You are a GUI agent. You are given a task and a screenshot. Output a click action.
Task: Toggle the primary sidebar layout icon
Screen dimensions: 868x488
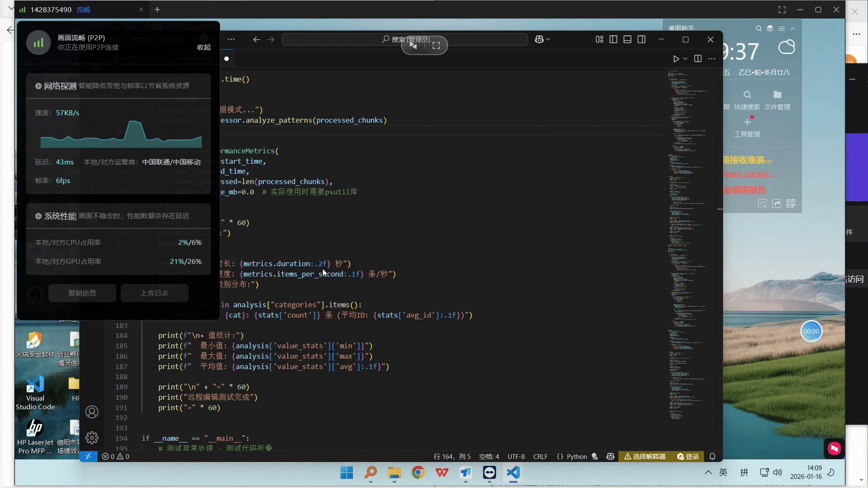[613, 40]
